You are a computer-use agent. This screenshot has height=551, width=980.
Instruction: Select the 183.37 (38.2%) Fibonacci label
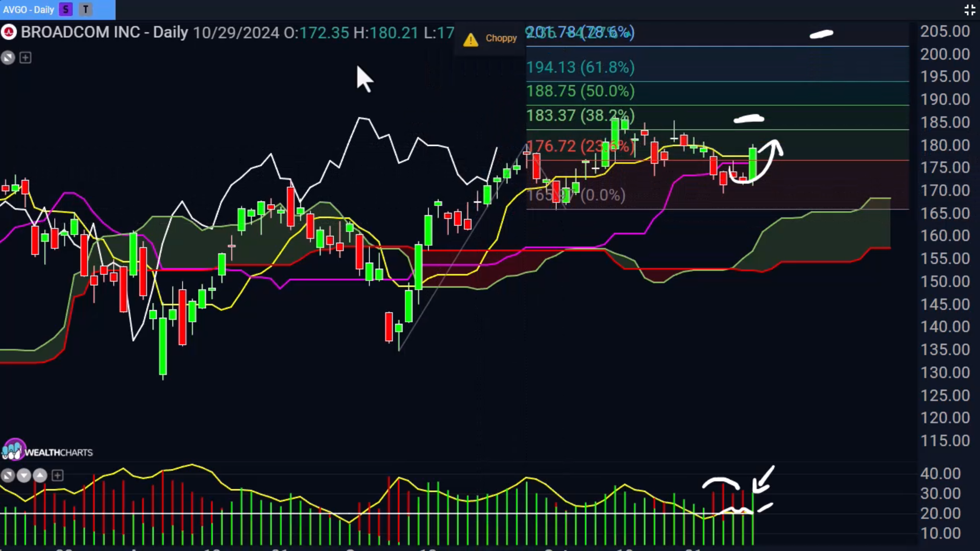[x=580, y=116]
